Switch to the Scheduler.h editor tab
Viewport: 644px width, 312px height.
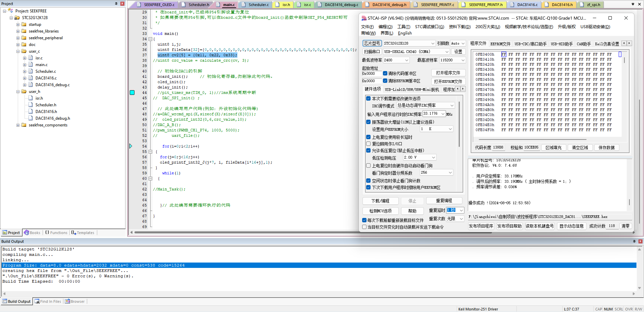pyautogui.click(x=199, y=5)
